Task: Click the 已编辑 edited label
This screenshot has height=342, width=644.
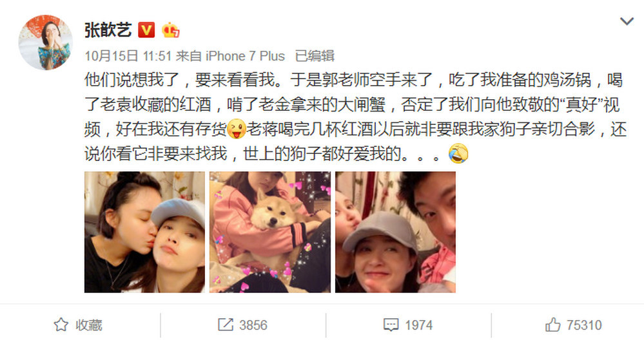Action: (315, 56)
